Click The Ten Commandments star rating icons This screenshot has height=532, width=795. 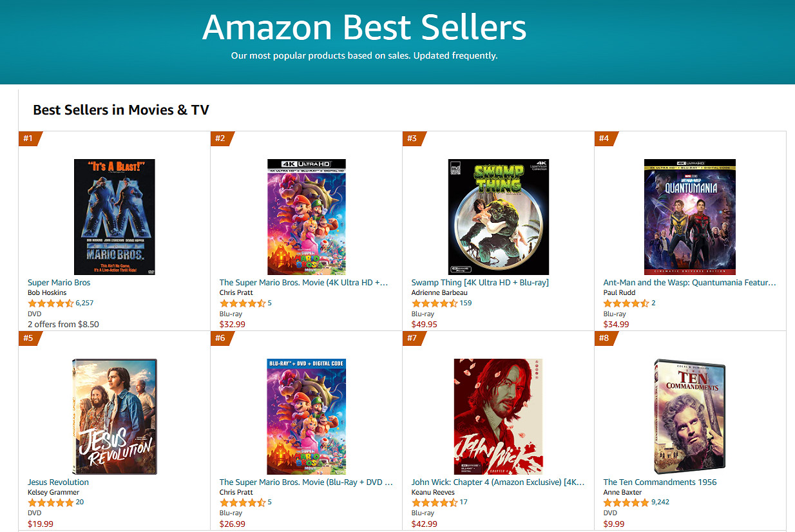point(626,503)
